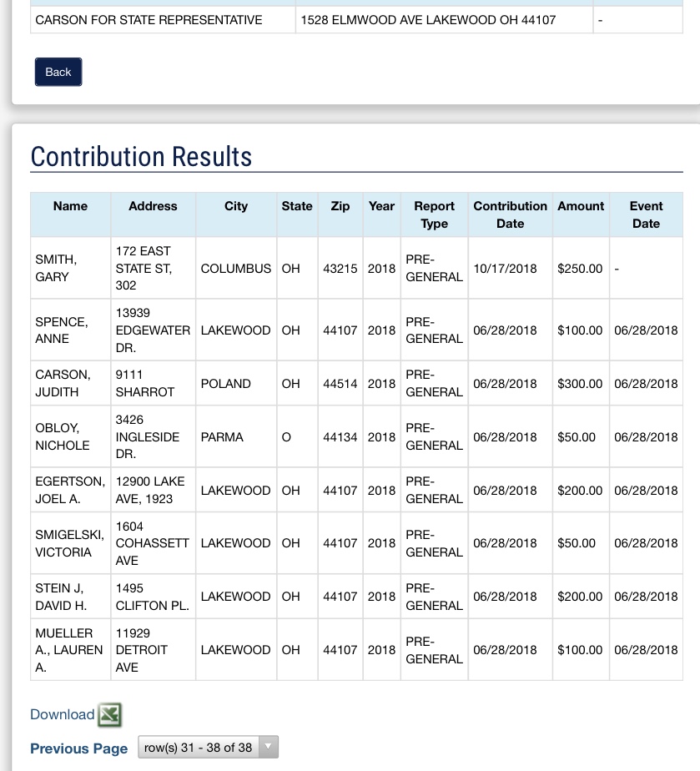Click the POLAND city cell

pyautogui.click(x=226, y=384)
